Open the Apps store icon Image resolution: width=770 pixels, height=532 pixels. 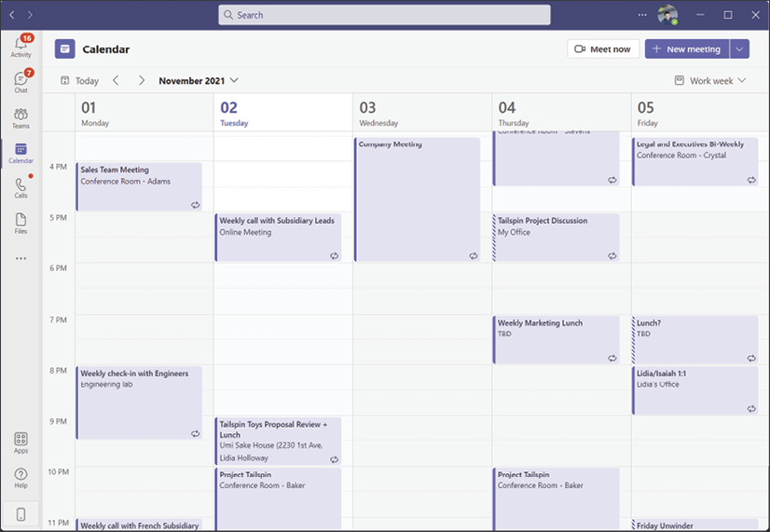click(x=21, y=443)
